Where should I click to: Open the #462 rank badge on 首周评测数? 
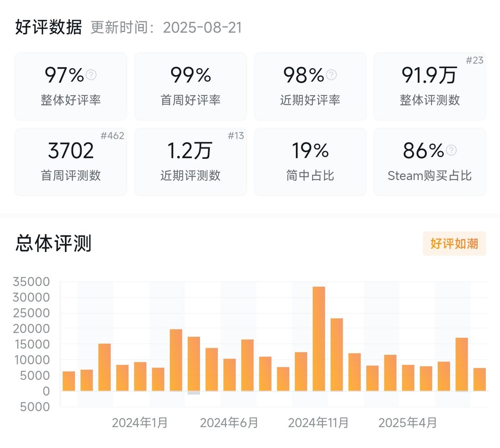tap(112, 136)
